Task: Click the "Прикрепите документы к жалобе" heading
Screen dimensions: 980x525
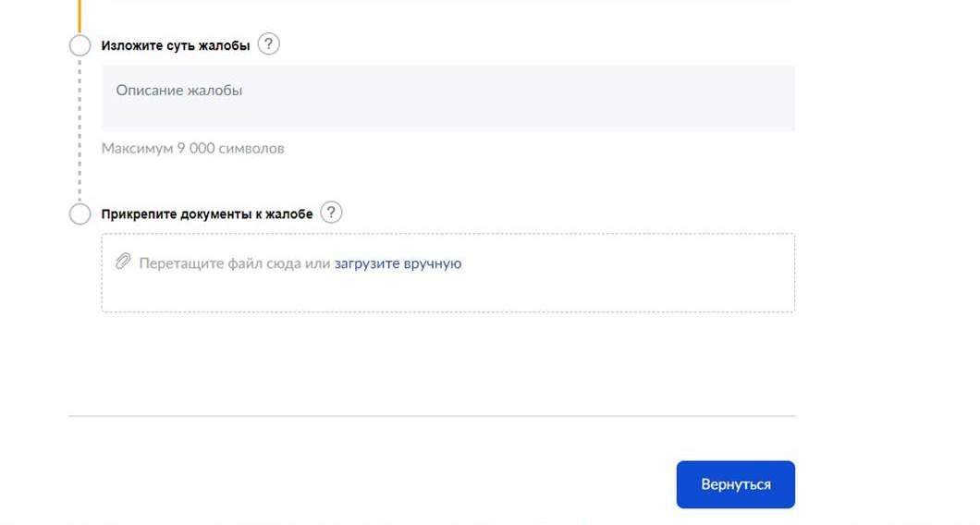Action: [x=207, y=214]
